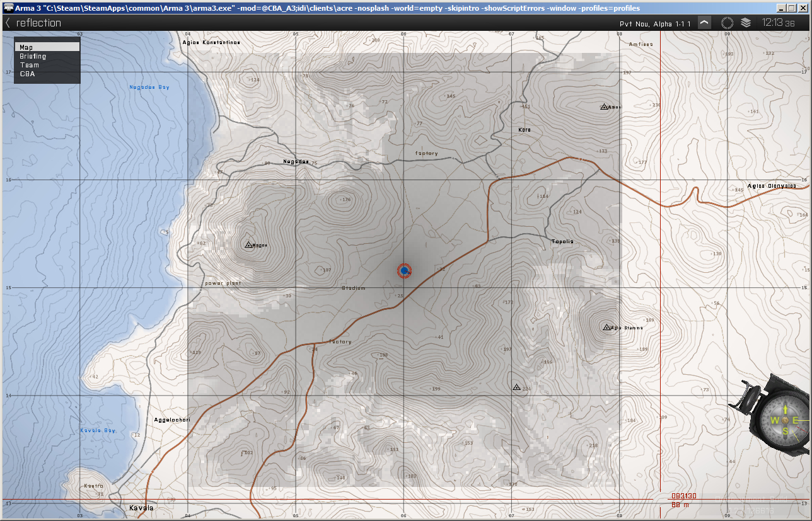Click the player name 'Pvt Nou, Alpha 1-1 1'
Viewport: 812px width, 521px height.
click(656, 24)
